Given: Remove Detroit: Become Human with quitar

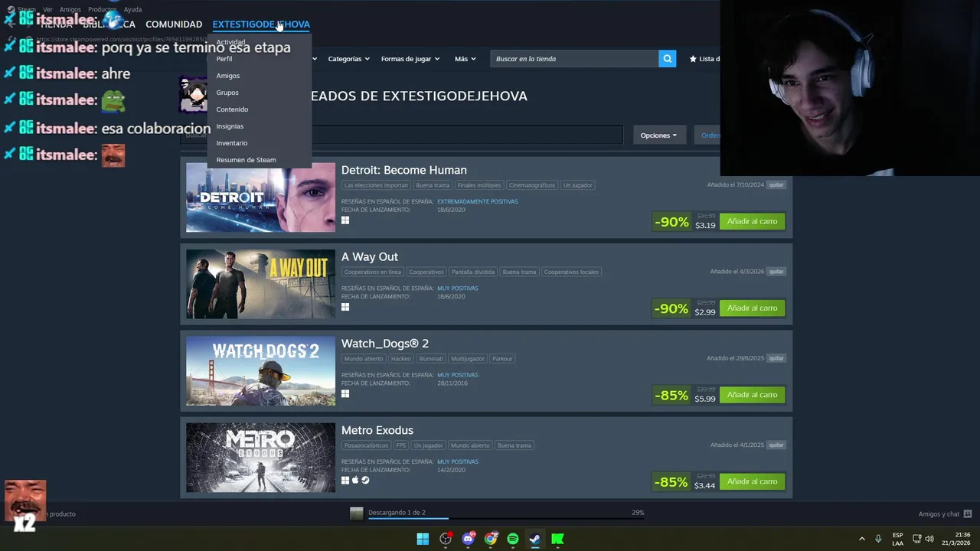Looking at the screenshot, I should tap(776, 184).
